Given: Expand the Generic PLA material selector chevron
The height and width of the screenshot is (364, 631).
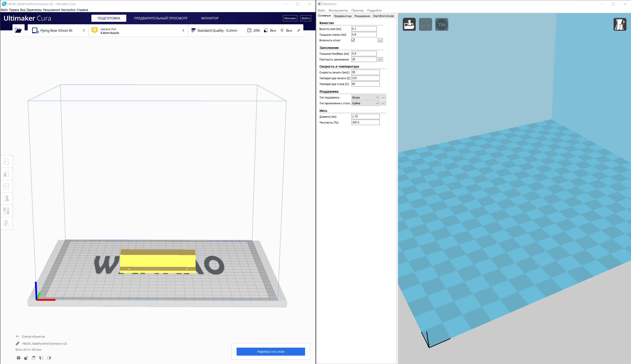Looking at the screenshot, I should [183, 31].
